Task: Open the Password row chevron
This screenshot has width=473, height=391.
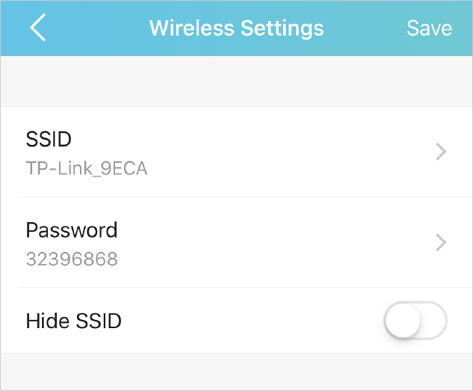Action: [x=441, y=243]
